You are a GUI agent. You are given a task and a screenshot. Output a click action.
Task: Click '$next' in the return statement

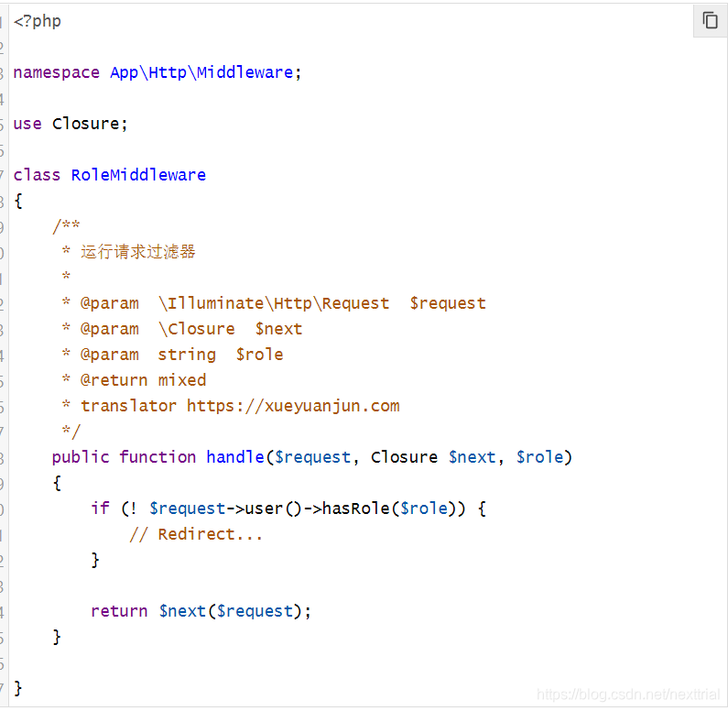click(x=182, y=611)
